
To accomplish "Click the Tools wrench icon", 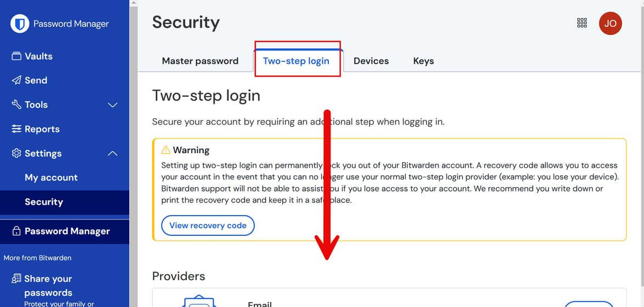I will (x=16, y=105).
